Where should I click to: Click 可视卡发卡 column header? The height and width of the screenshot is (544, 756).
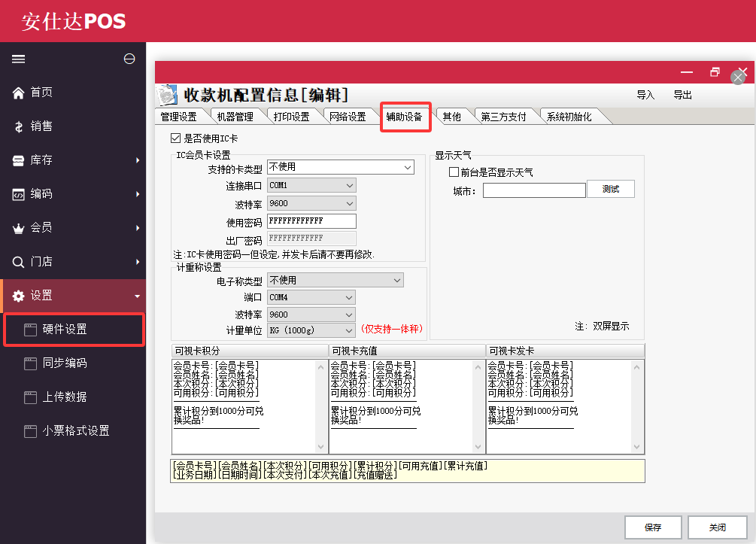point(565,351)
